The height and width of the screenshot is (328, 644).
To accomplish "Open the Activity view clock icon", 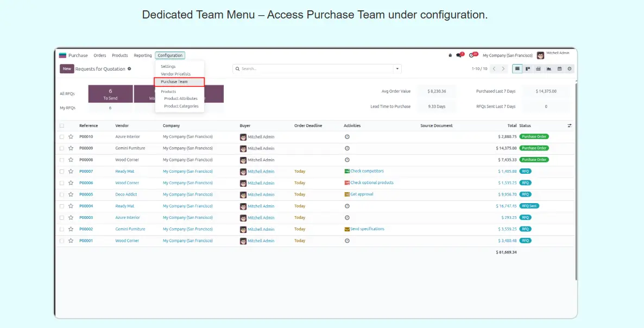I will [570, 69].
